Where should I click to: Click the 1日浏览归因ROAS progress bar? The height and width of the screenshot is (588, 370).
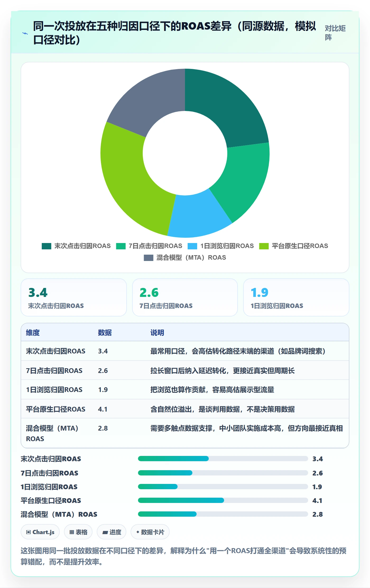[x=223, y=487]
